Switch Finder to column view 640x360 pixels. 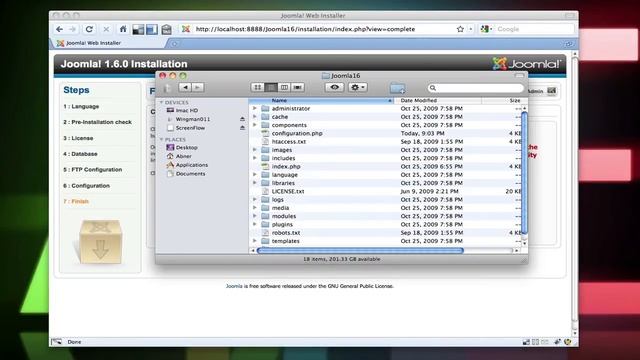pyautogui.click(x=284, y=87)
